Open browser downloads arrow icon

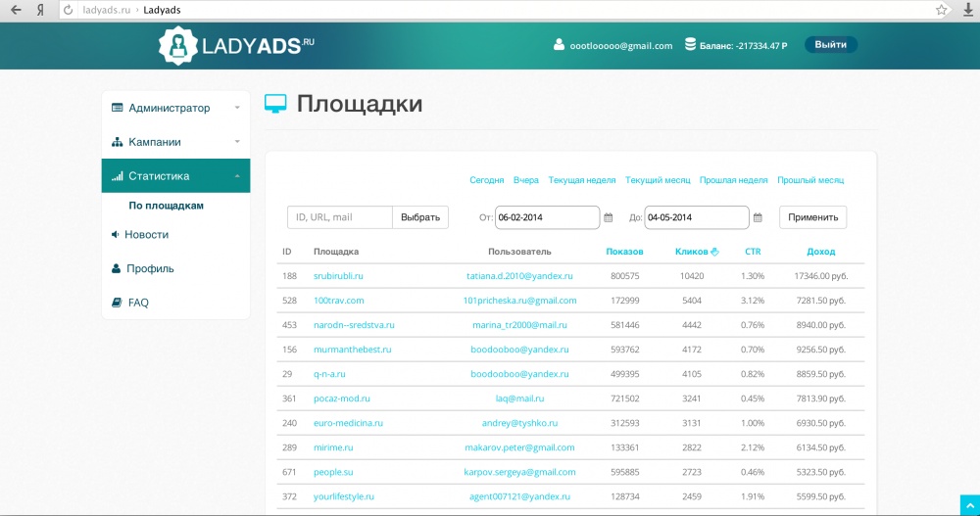point(968,10)
